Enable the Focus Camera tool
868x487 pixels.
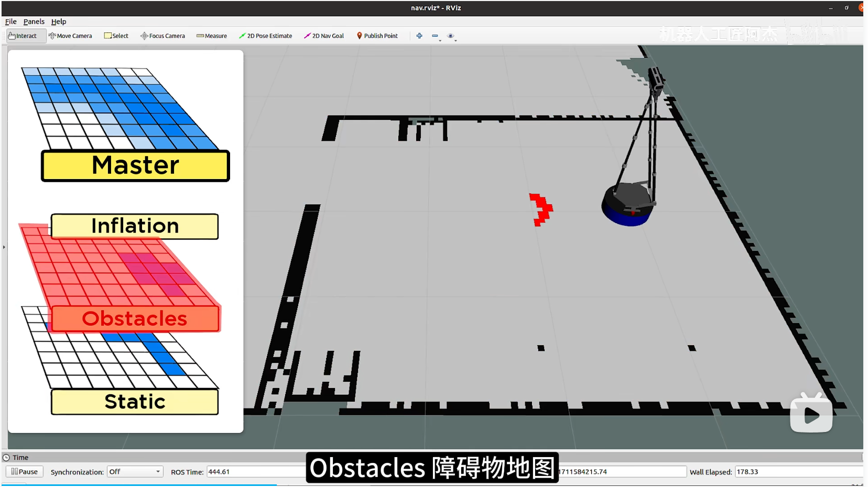(162, 36)
